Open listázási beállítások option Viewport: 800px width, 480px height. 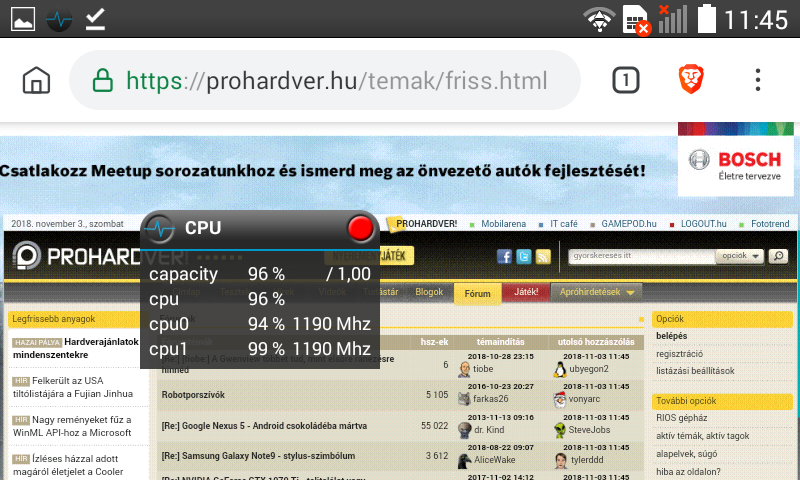[x=695, y=371]
